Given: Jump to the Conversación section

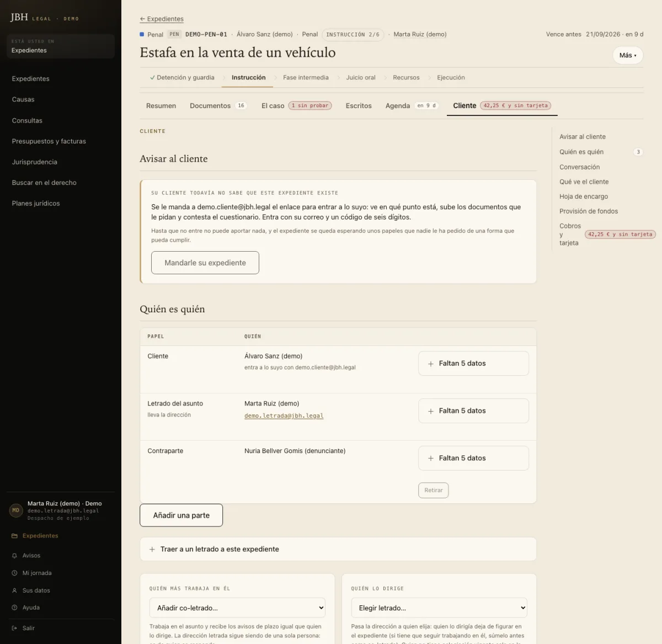Looking at the screenshot, I should (x=580, y=167).
